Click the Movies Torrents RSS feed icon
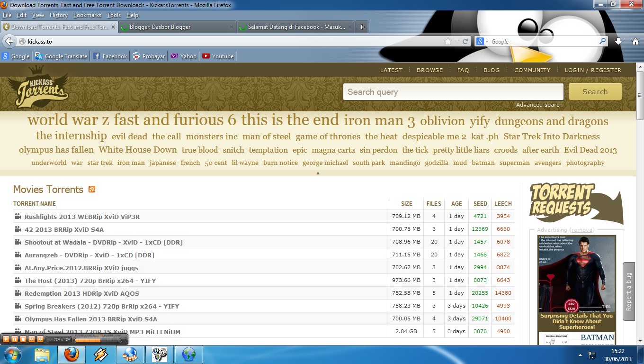Screen dimensions: 644x364 click(x=92, y=189)
